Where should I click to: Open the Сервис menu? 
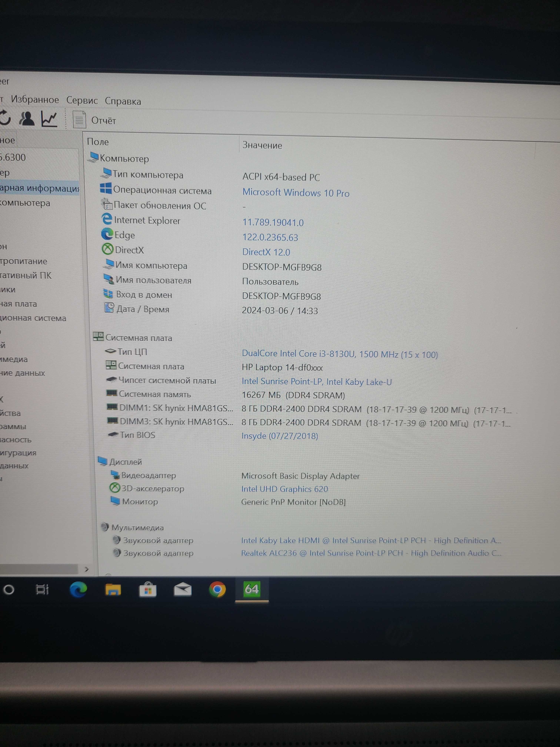(82, 100)
